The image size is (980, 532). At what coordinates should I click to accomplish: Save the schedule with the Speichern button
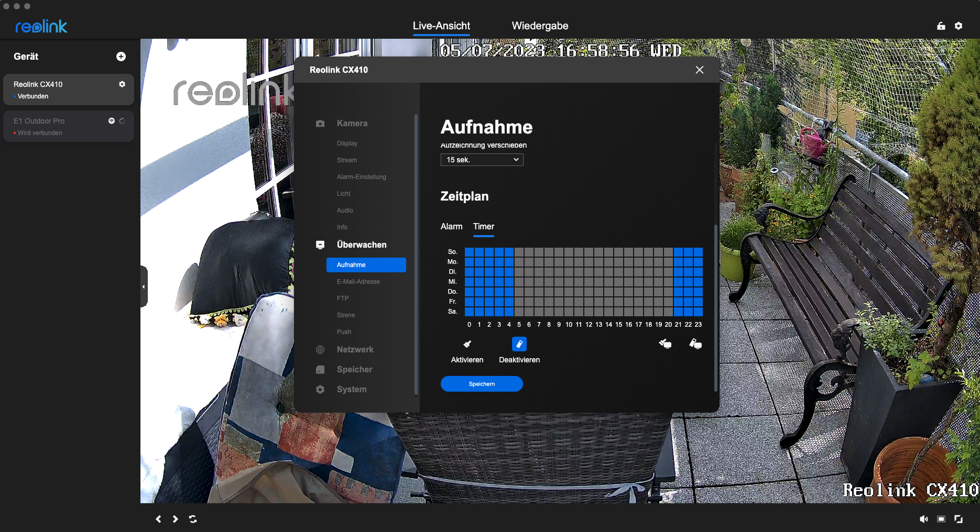click(x=482, y=384)
